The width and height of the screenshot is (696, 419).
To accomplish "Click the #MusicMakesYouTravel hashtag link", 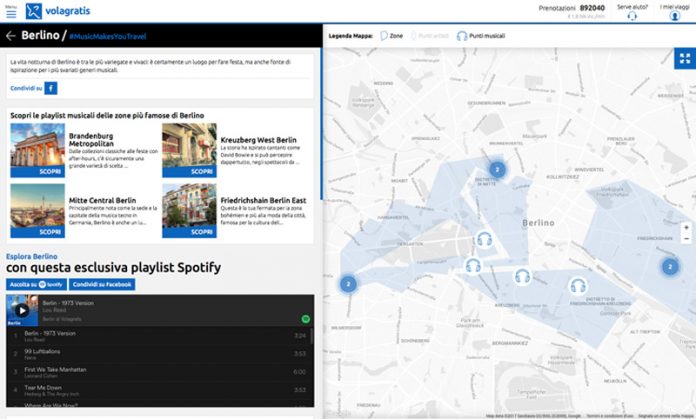I will (x=108, y=36).
